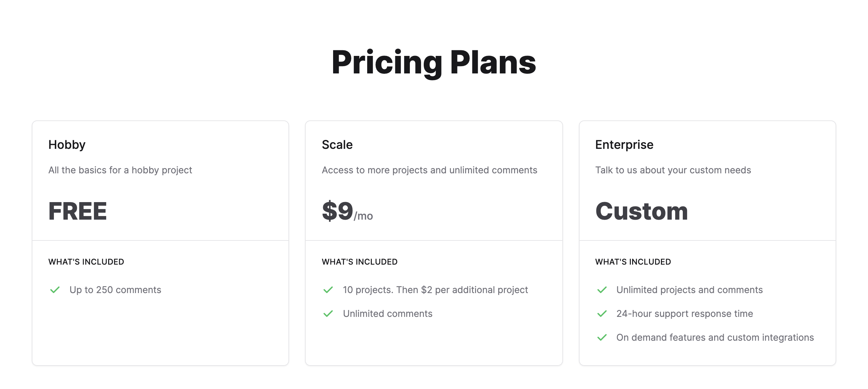Screen dimensions: 868x389
Task: Click 'Access to more projects' description
Action: tap(429, 170)
